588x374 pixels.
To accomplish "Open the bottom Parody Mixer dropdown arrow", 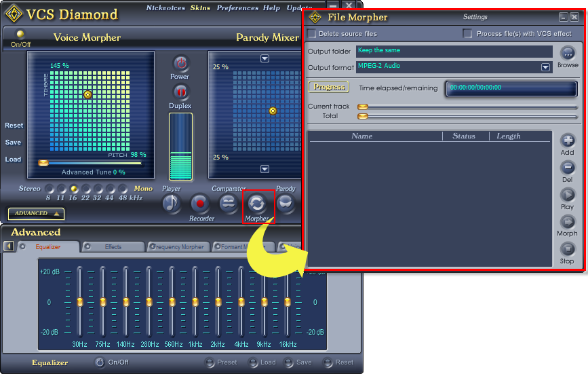I will 264,169.
